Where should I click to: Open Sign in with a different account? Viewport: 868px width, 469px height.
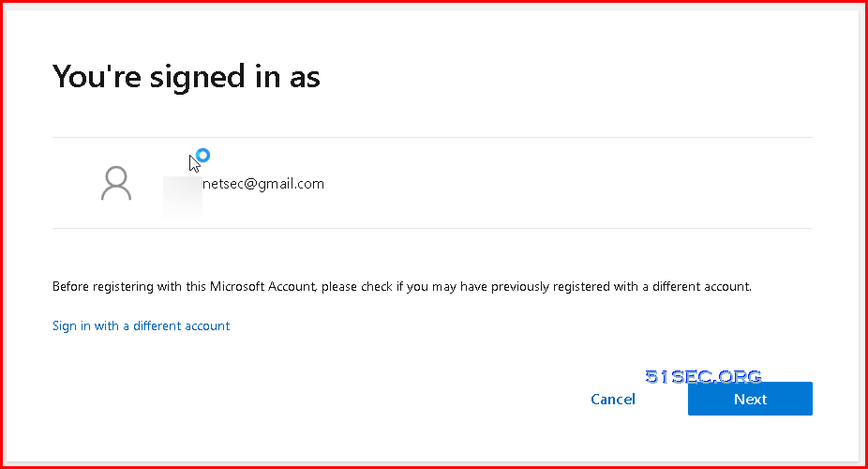[142, 325]
